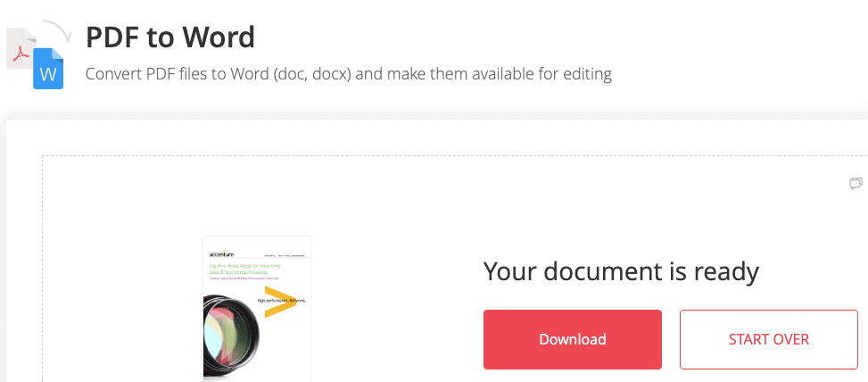Click the curved conversion arrow icon
868x382 pixels.
point(58,30)
